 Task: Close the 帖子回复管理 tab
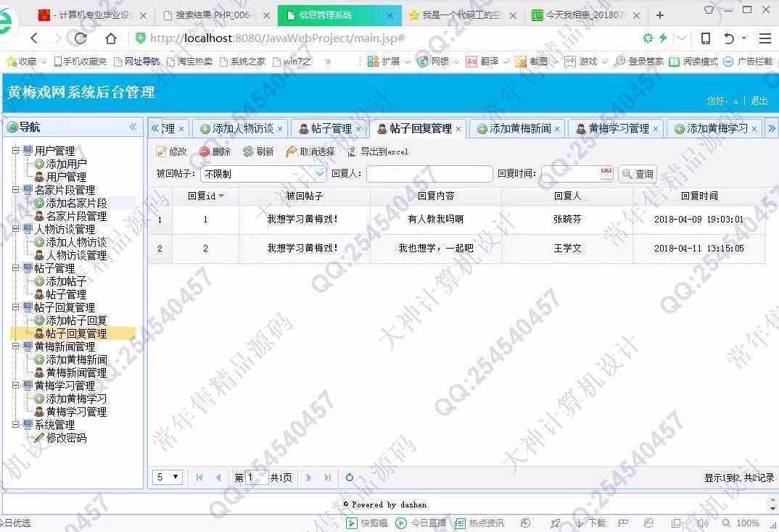458,129
